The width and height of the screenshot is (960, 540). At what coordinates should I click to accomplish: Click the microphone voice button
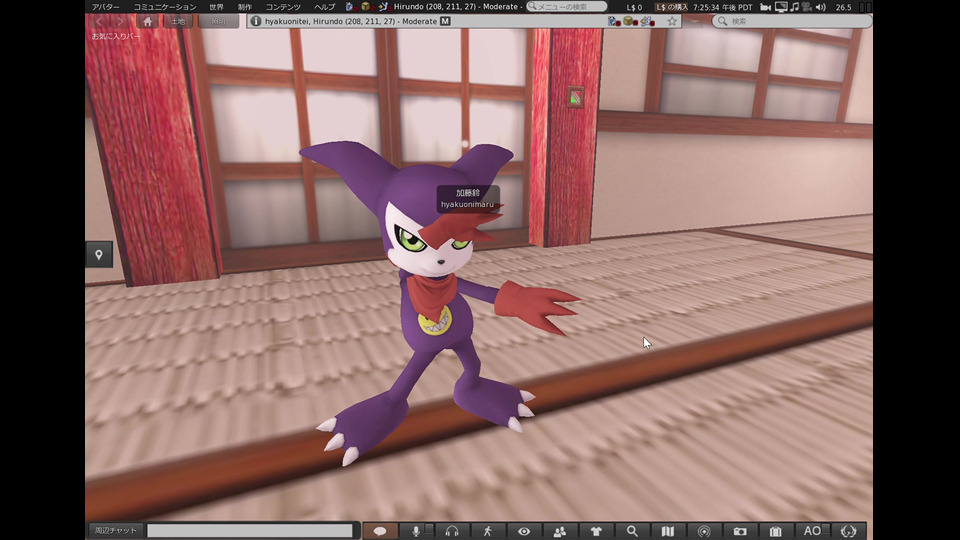(x=416, y=531)
